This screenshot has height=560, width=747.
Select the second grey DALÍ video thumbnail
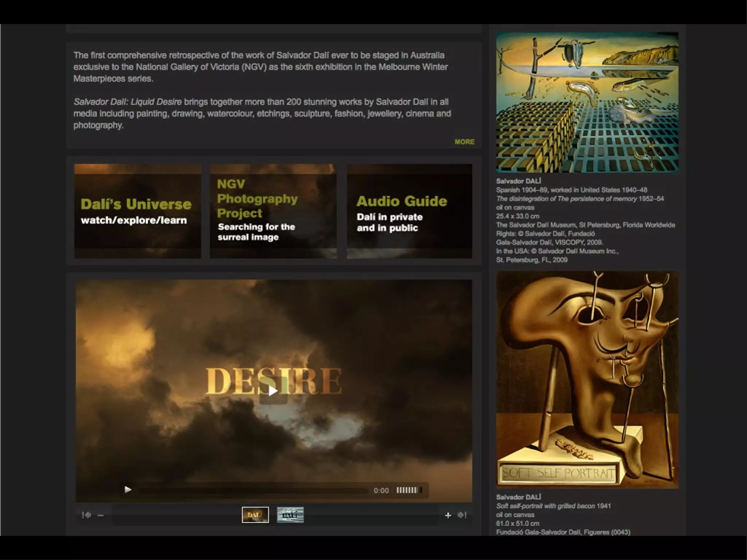290,515
